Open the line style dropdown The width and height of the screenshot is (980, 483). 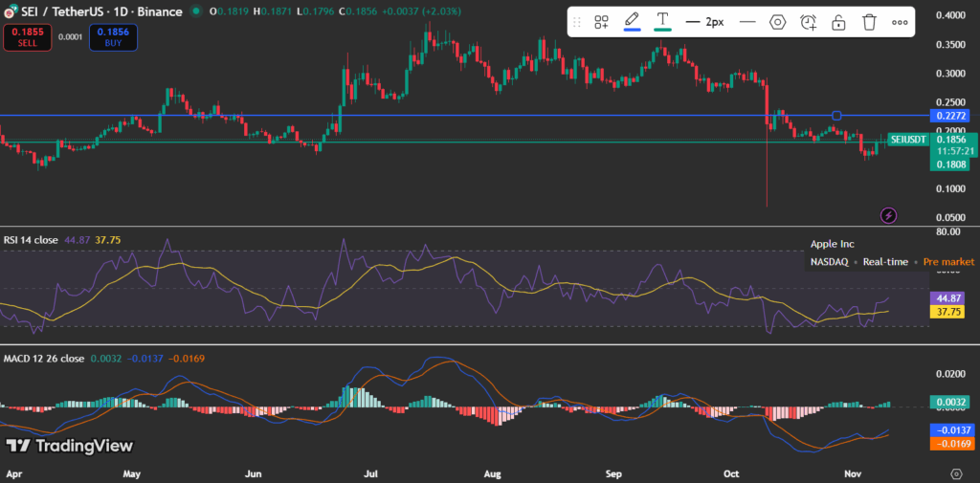(747, 22)
